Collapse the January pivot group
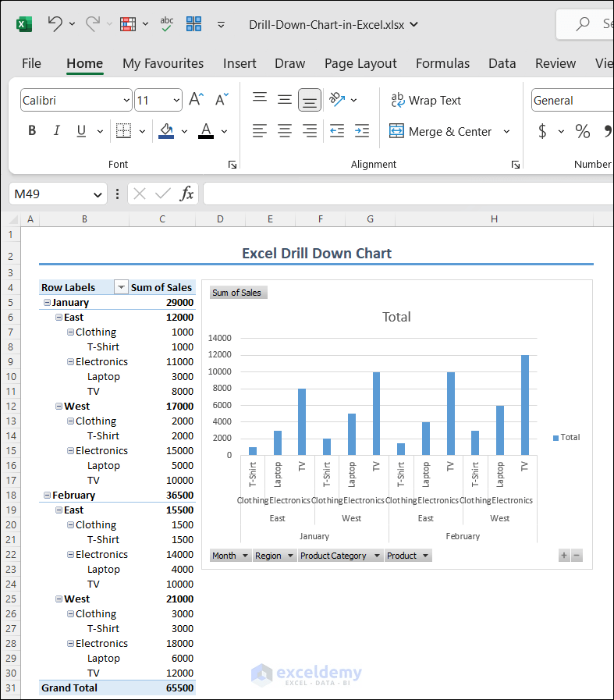 coord(47,302)
